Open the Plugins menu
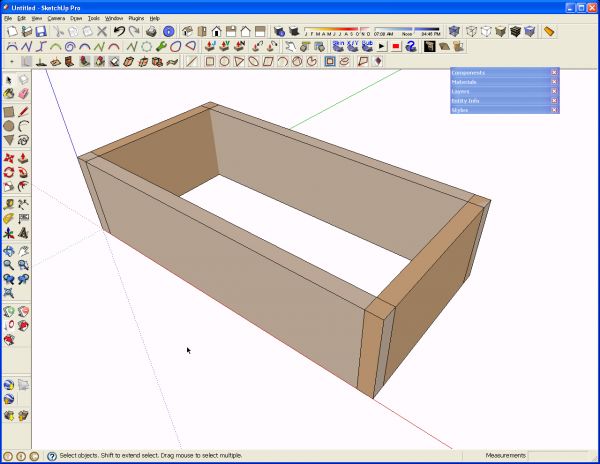The width and height of the screenshot is (600, 464). (x=136, y=18)
